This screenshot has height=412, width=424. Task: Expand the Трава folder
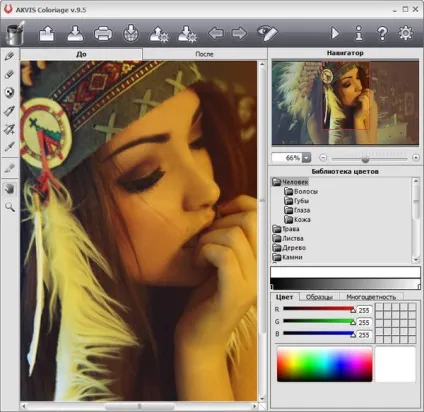click(x=286, y=229)
